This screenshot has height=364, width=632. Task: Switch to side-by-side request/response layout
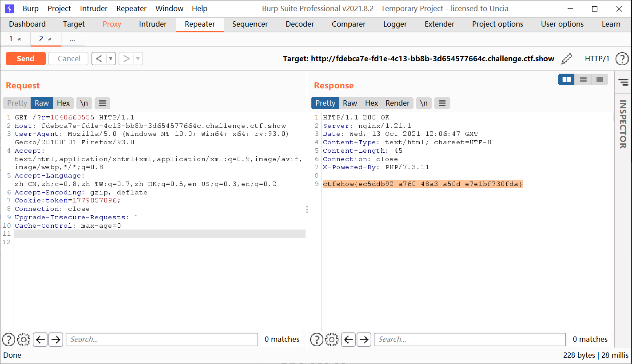(566, 79)
